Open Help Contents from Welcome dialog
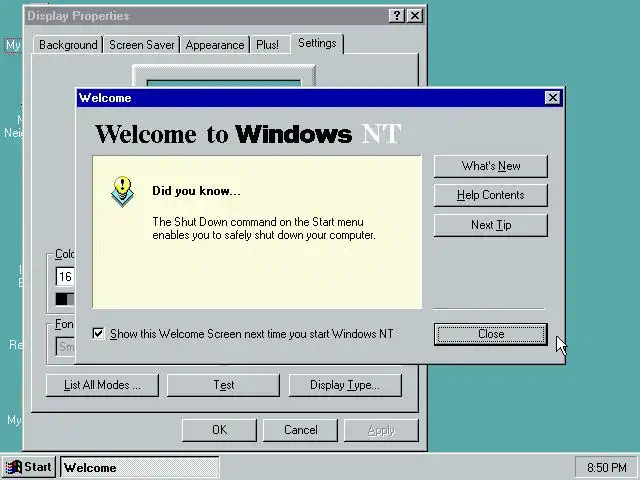The width and height of the screenshot is (640, 480). [x=491, y=195]
